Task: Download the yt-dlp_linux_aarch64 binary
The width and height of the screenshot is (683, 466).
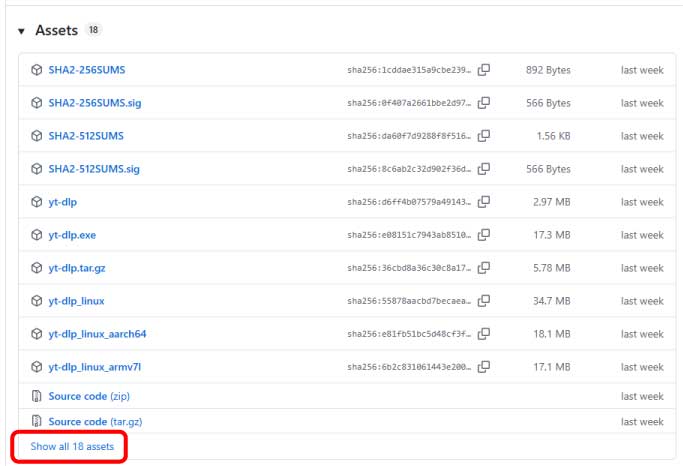Action: click(x=97, y=334)
